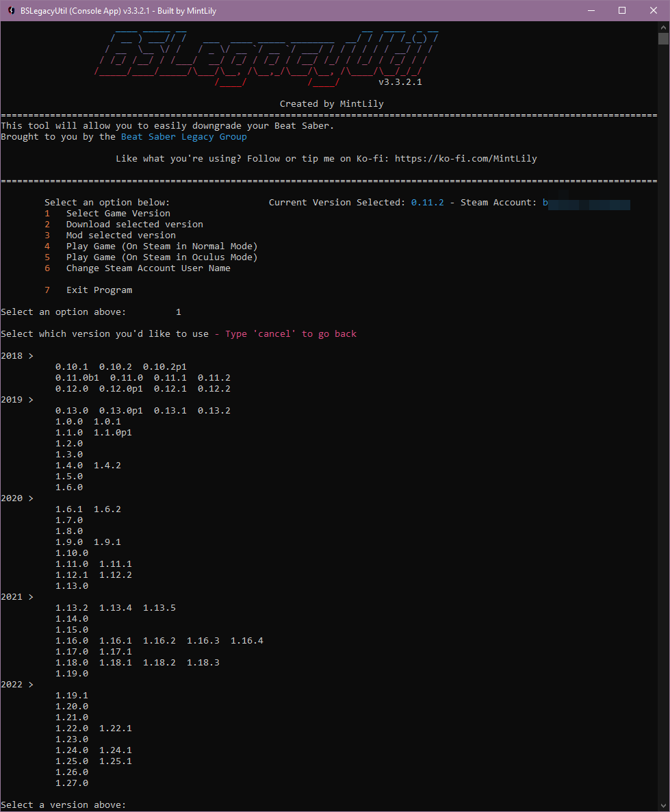This screenshot has width=670, height=812.
Task: Close the BSLegacyUtil window
Action: point(654,10)
